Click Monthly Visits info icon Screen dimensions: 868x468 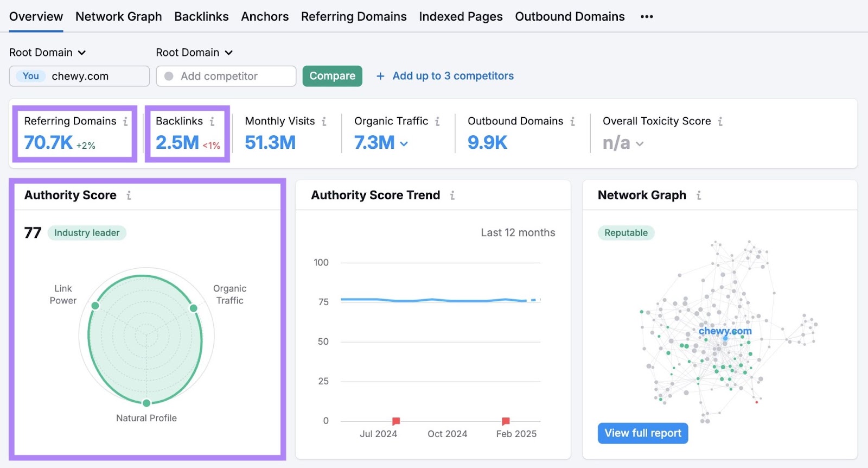(324, 122)
